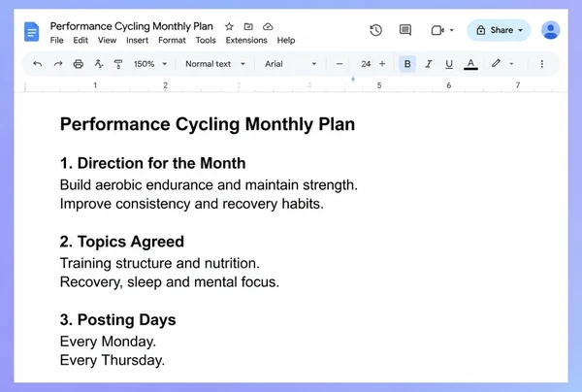Toggle italic formatting
The width and height of the screenshot is (582, 392).
[429, 64]
